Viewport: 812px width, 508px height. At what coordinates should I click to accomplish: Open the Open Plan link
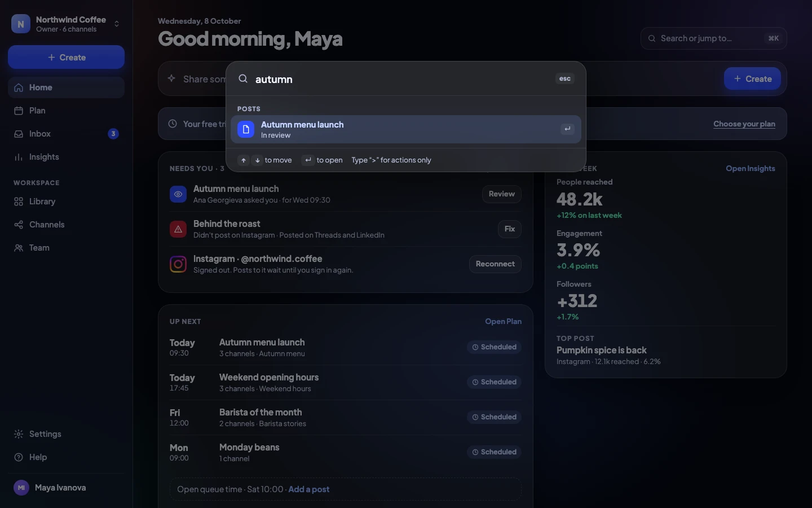pyautogui.click(x=504, y=322)
